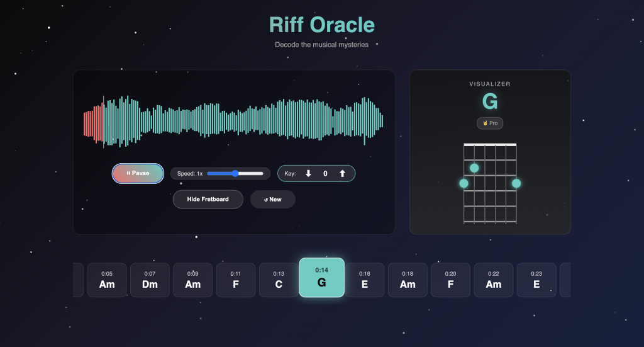Adjust the playback speed slider
Image resolution: width=644 pixels, height=347 pixels.
235,173
